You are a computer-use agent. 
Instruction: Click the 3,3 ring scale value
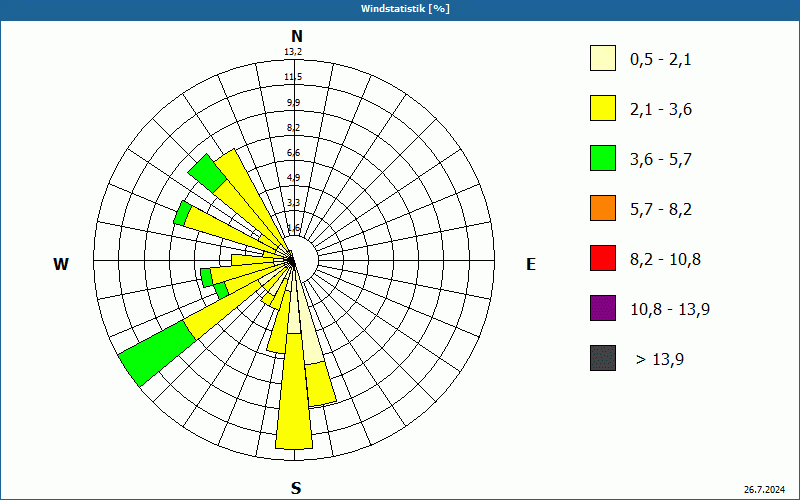click(x=293, y=203)
